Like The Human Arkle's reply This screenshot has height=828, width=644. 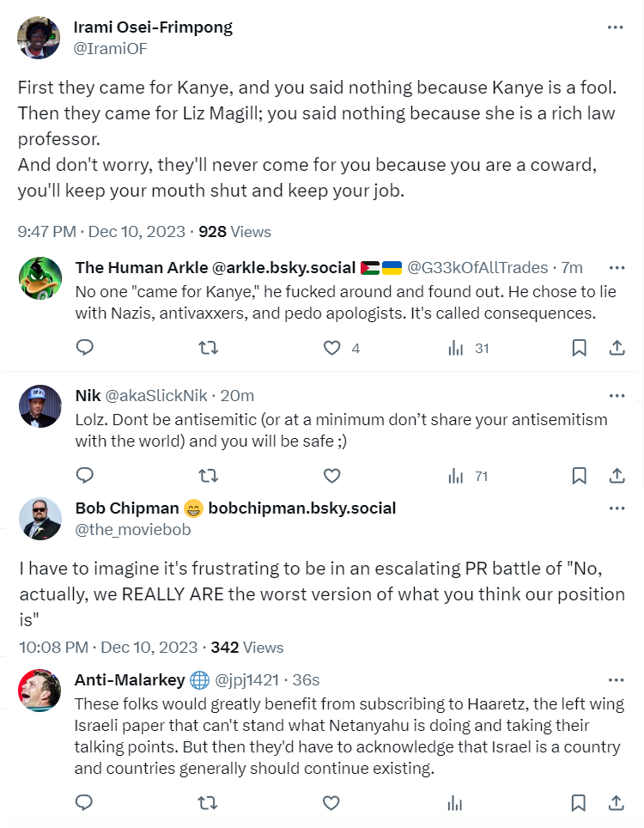(x=331, y=348)
